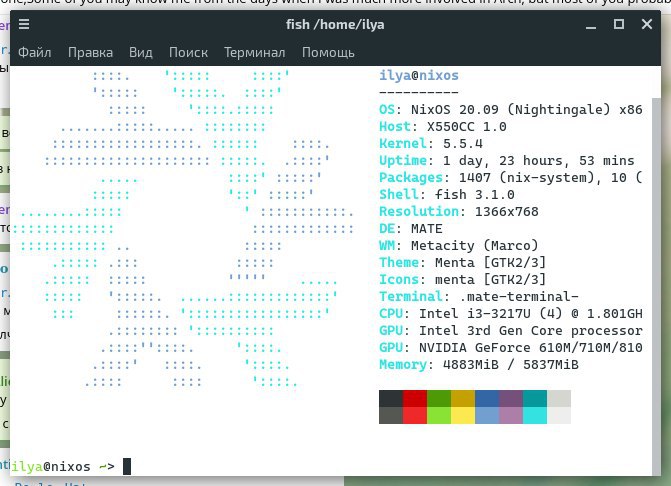
Task: Click the bright yellow color block
Action: click(463, 415)
